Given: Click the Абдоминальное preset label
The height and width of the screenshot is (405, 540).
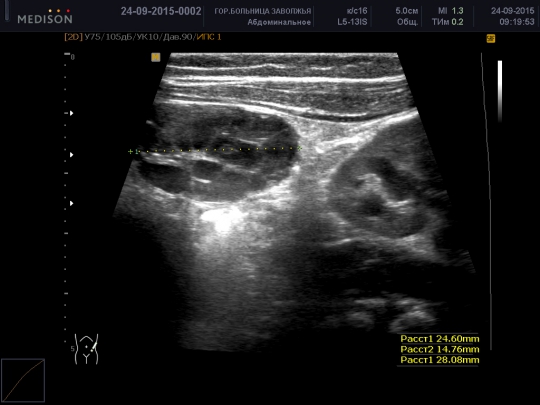Looking at the screenshot, I should point(279,22).
